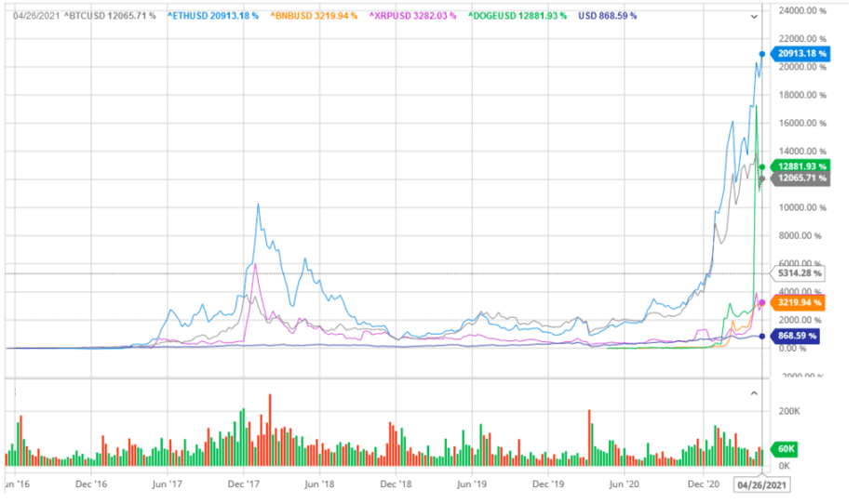Click the Jun '17 time axis label
This screenshot has width=860, height=504.
[168, 484]
